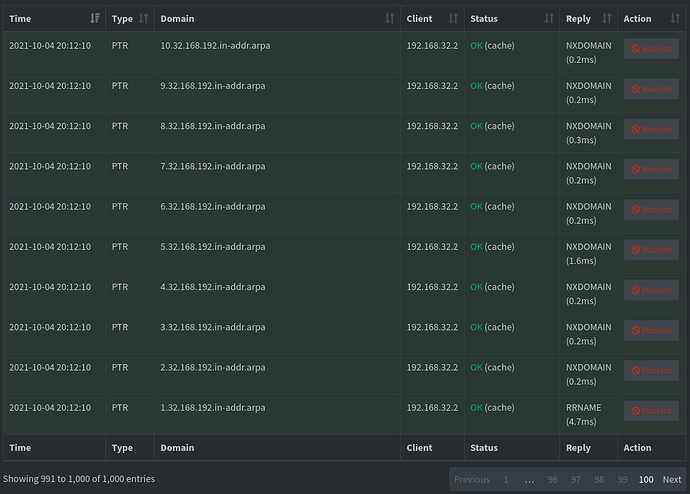Blacklist 10.32.168.192.in-addr.arpa domain
This screenshot has width=690, height=494.
(651, 49)
